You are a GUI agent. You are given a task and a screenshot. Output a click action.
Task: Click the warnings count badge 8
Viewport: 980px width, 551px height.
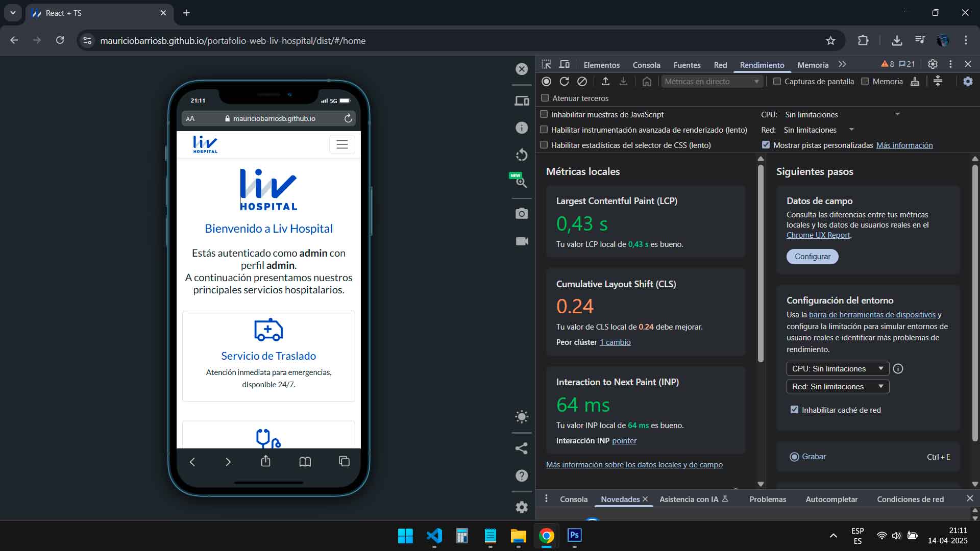tap(888, 64)
